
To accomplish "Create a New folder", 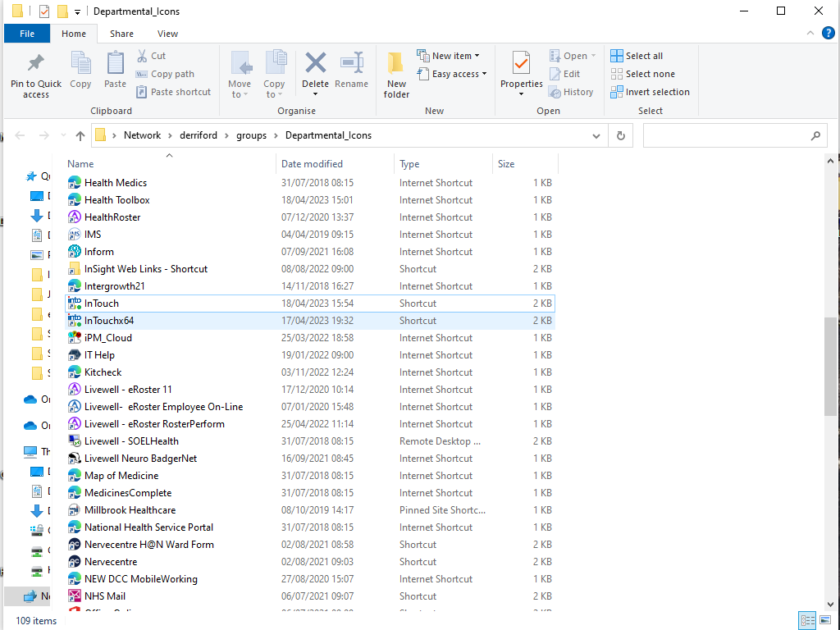I will point(396,75).
